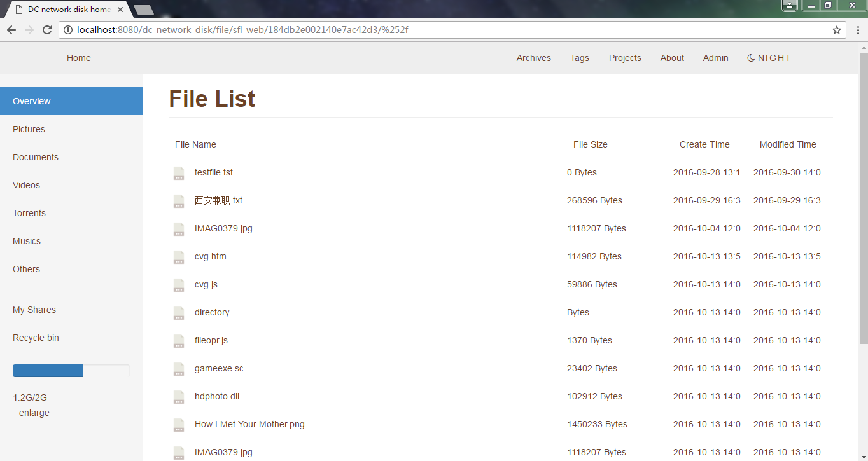Reload the page with the refresh icon
Viewport: 868px width, 461px height.
[47, 30]
